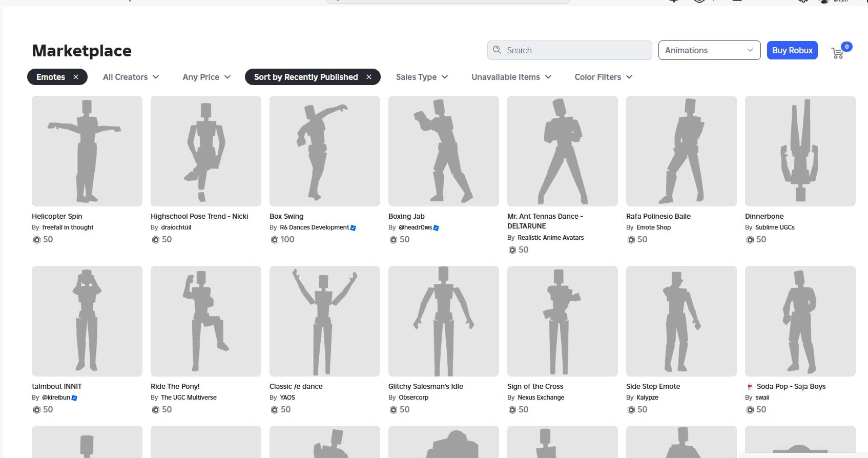Visit creator Emote Shop
This screenshot has height=458, width=868.
[x=654, y=227]
